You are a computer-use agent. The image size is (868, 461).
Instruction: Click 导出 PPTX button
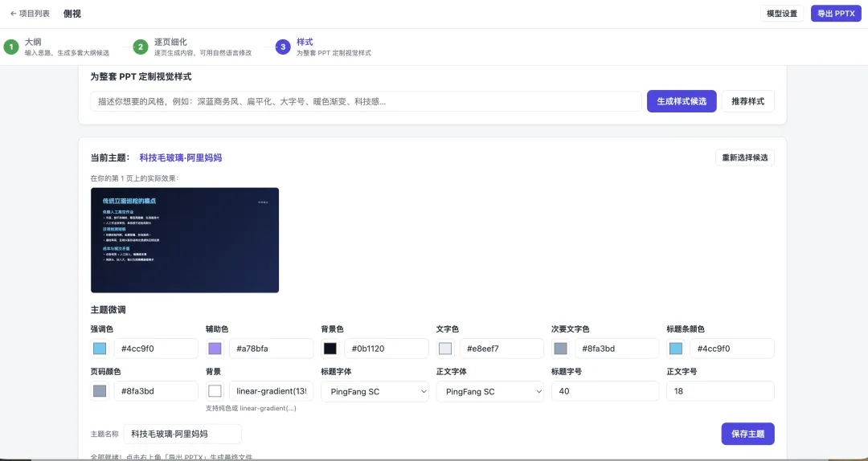tap(836, 14)
